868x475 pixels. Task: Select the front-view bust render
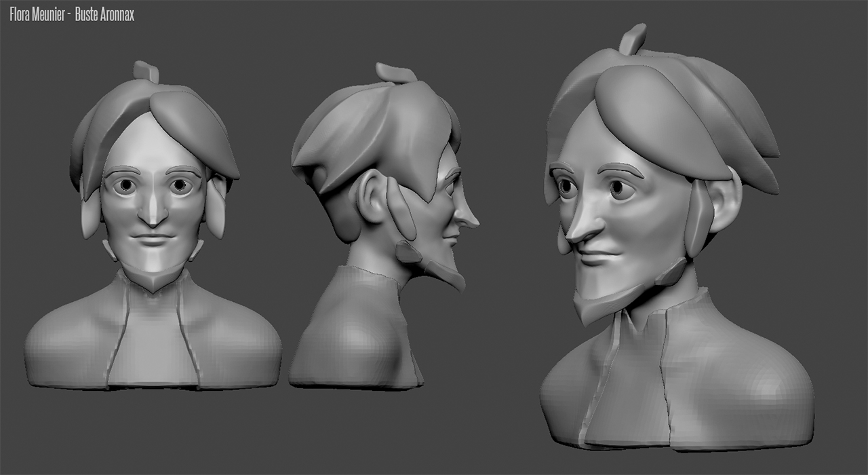click(x=153, y=225)
